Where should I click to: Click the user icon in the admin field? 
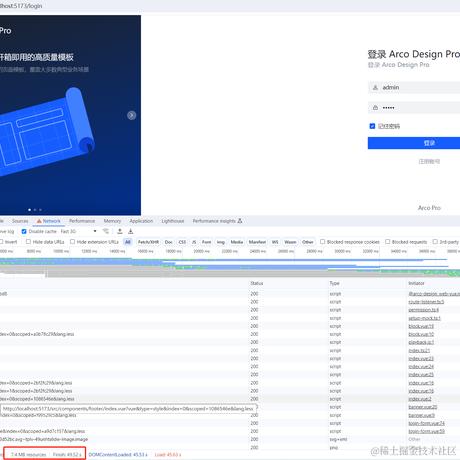point(375,87)
